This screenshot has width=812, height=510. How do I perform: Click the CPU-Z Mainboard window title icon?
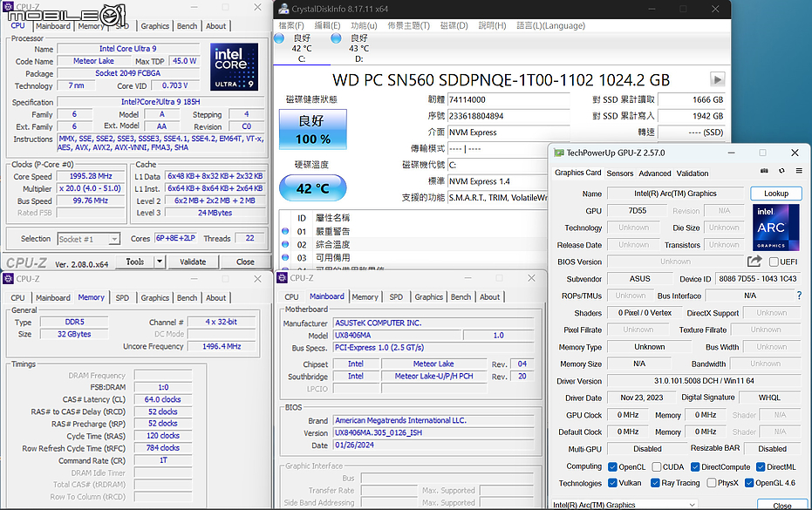pos(283,278)
